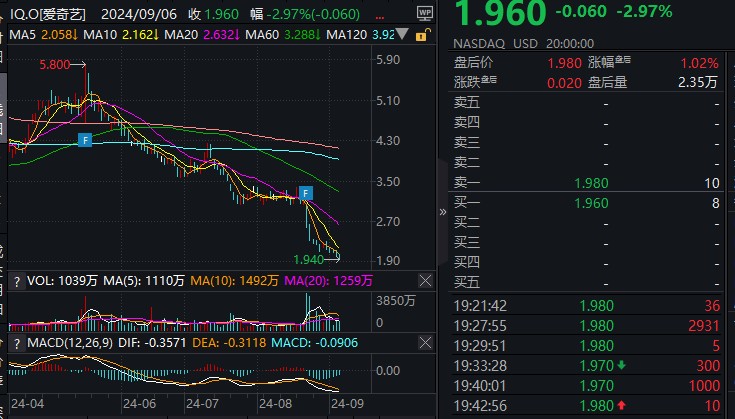Click the 涨幅 after-hours value 1.02%
Image resolution: width=735 pixels, height=419 pixels.
point(699,63)
